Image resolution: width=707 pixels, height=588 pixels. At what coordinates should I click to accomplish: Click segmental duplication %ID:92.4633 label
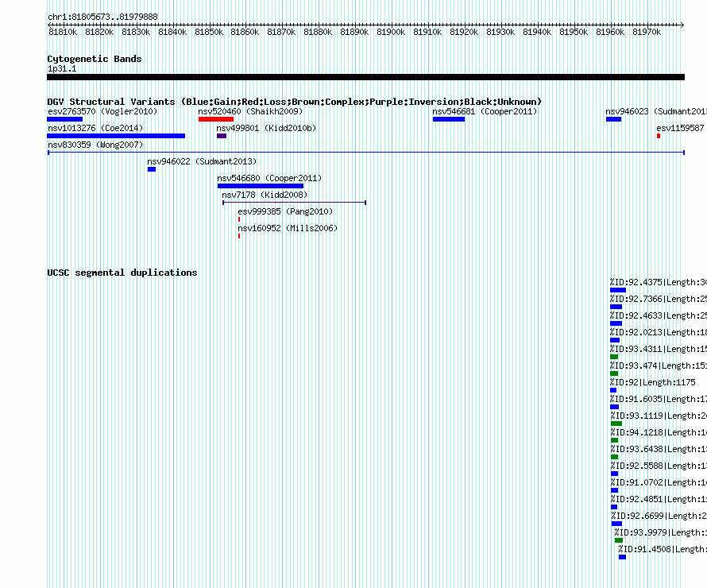click(x=659, y=315)
